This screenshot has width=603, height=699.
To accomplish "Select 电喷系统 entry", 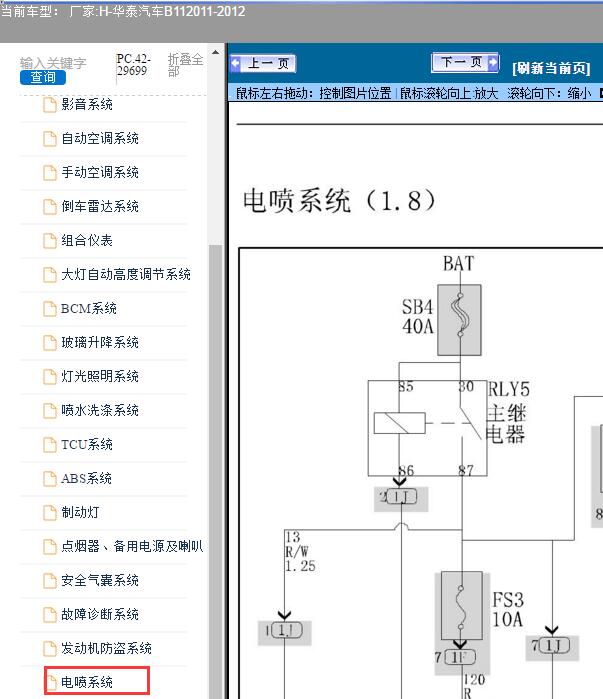I will 86,682.
